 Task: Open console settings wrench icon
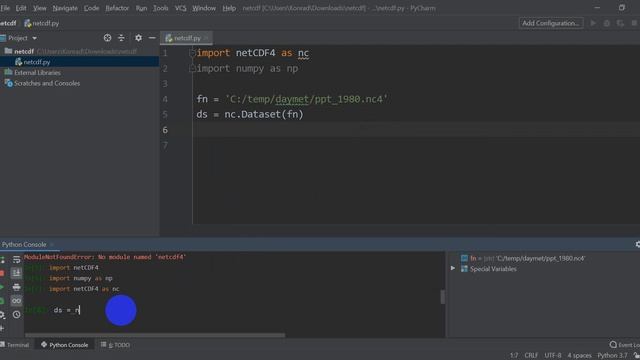(2, 315)
